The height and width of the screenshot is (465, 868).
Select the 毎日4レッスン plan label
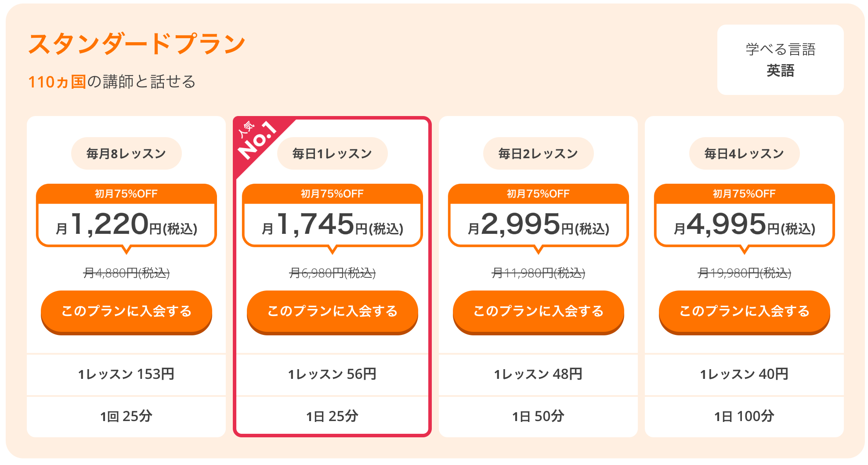coord(745,153)
